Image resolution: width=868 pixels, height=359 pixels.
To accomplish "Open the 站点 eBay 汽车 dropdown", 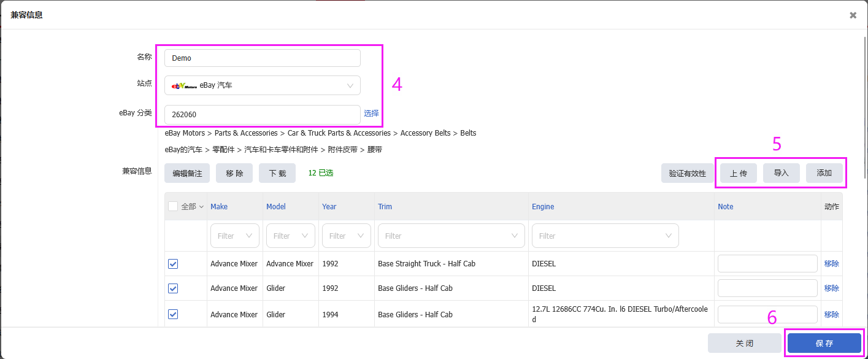I will [x=263, y=85].
